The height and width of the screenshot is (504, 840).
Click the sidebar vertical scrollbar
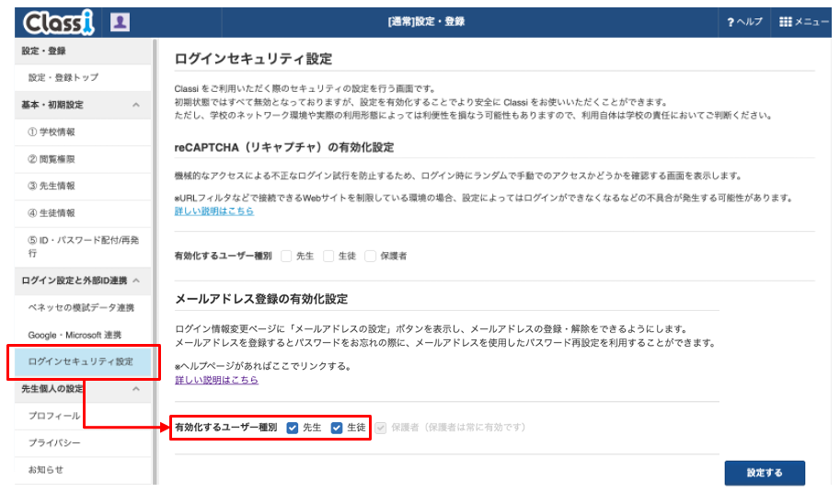click(x=155, y=261)
